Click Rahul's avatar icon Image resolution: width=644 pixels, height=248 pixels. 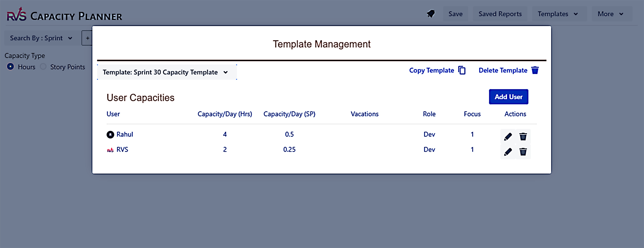coord(110,134)
